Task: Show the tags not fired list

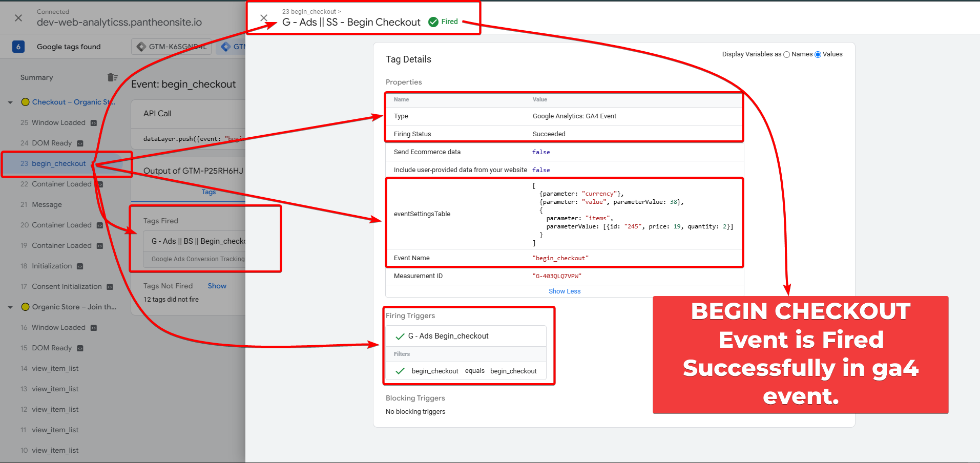Action: tap(217, 286)
